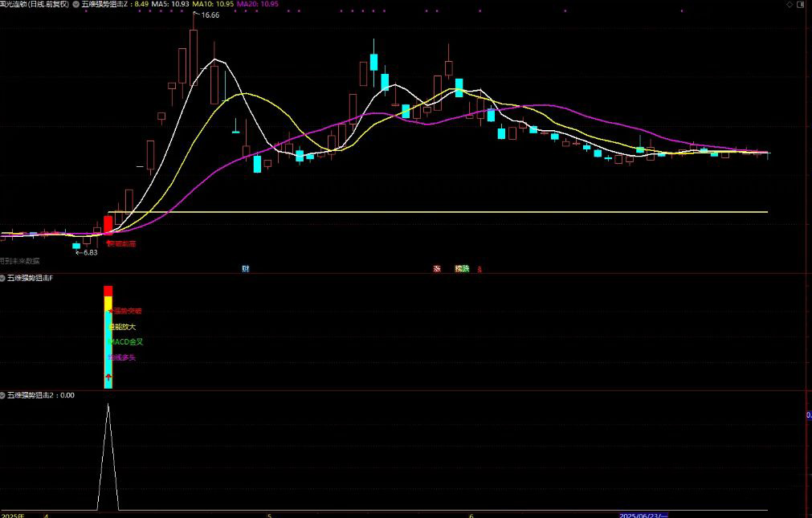Viewport: 812px width, 518px height.
Task: Click the 强势突破 signal label
Action: coord(127,311)
